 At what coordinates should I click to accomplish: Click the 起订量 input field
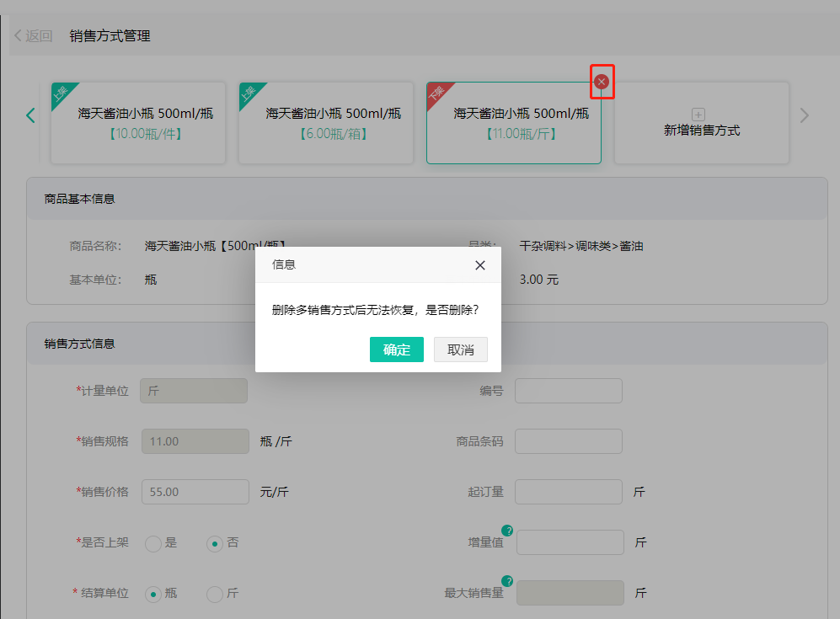568,492
